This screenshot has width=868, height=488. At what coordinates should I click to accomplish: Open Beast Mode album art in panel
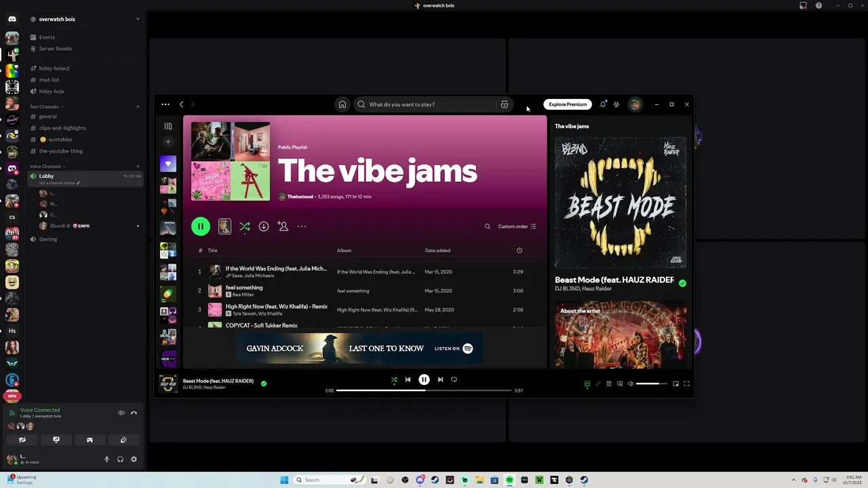click(620, 203)
